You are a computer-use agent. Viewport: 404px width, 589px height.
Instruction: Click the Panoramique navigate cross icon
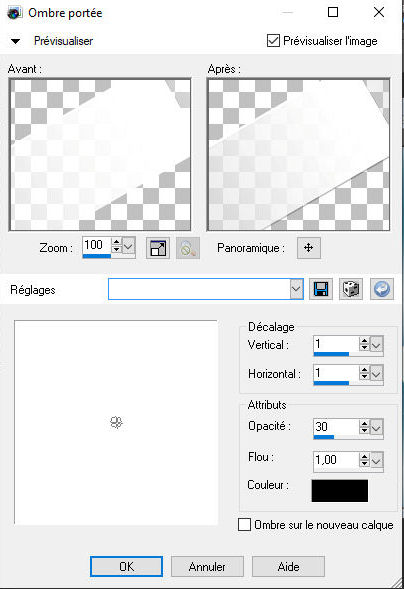click(309, 248)
